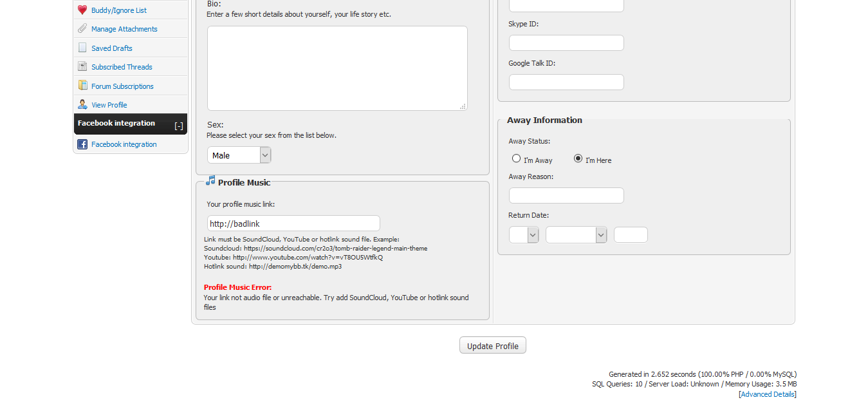This screenshot has width=868, height=409.
Task: Select the I'm Away radio button
Action: point(516,158)
